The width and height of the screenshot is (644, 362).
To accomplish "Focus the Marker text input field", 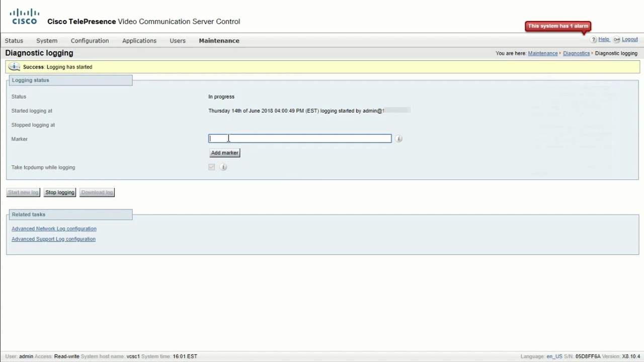I will (300, 139).
